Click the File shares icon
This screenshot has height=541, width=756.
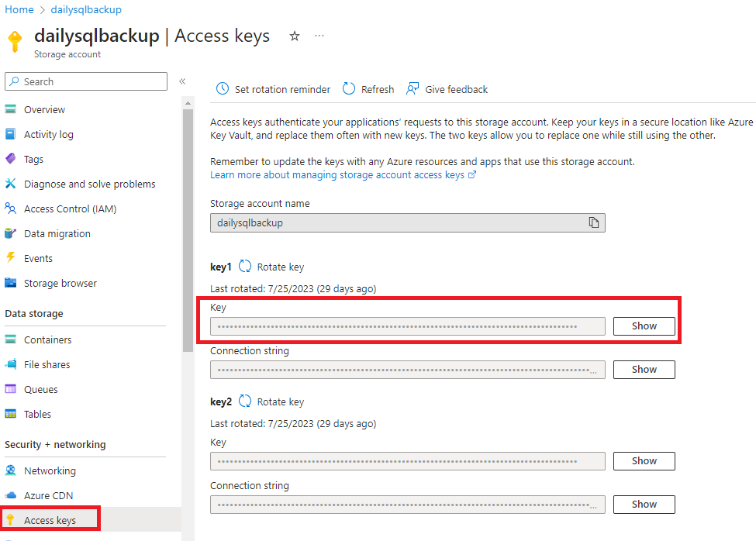tap(11, 364)
